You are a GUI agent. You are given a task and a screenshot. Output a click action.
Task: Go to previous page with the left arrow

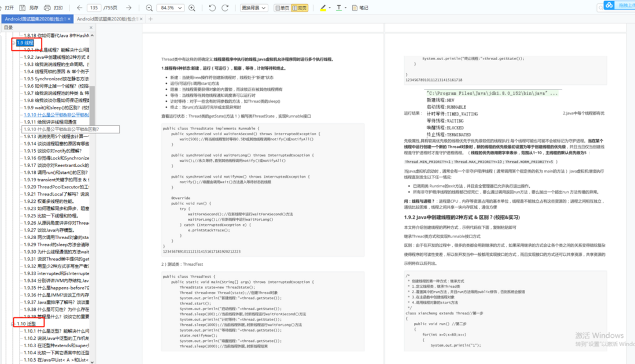79,8
